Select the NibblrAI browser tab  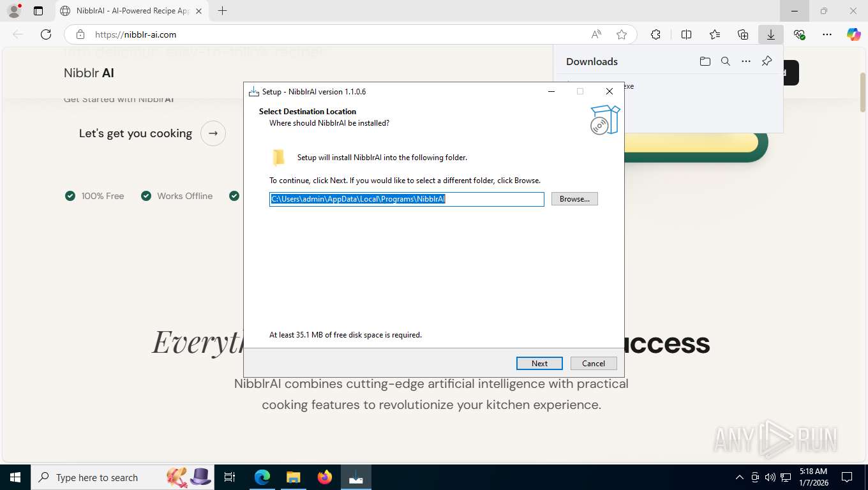(131, 11)
